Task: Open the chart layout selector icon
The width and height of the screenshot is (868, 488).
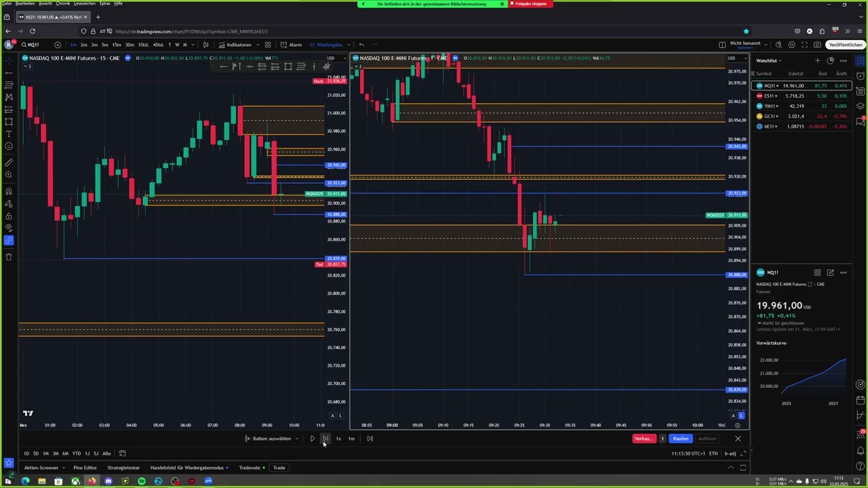Action: (722, 45)
